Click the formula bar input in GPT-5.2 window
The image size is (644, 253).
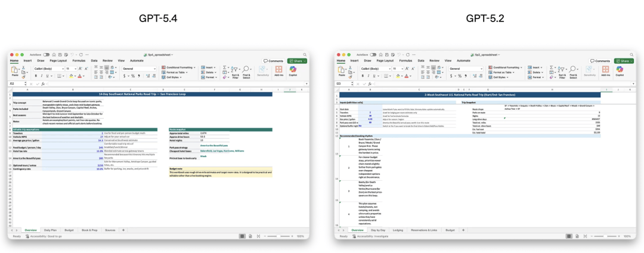pos(477,84)
